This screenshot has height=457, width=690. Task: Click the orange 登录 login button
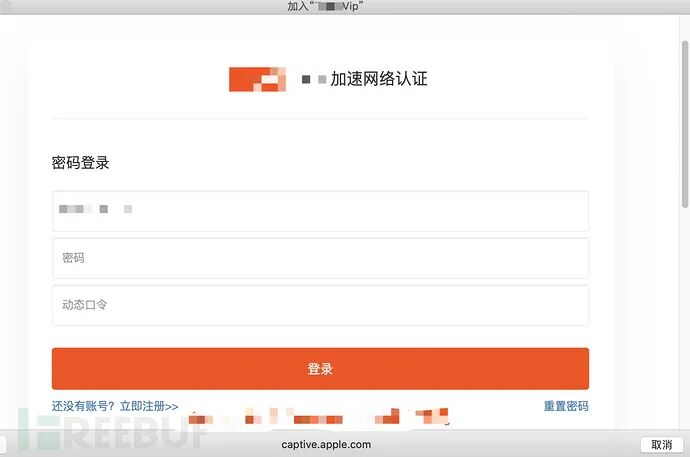coord(320,369)
